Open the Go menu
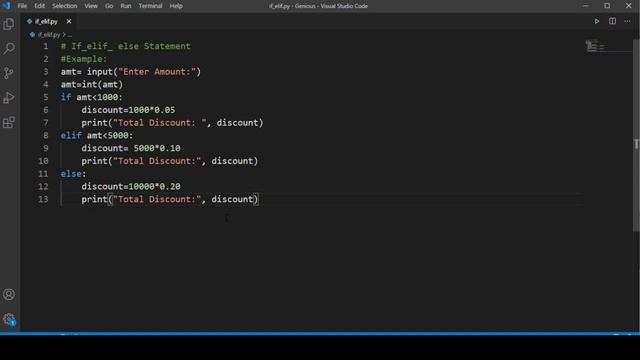 coord(109,6)
